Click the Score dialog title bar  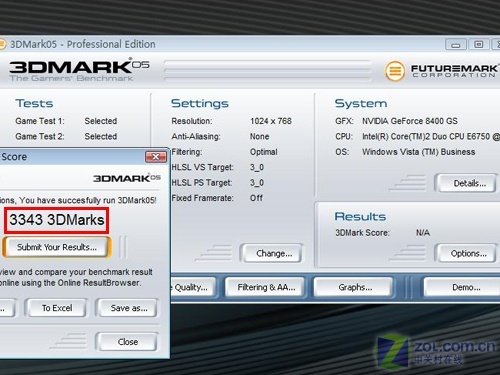click(x=72, y=157)
